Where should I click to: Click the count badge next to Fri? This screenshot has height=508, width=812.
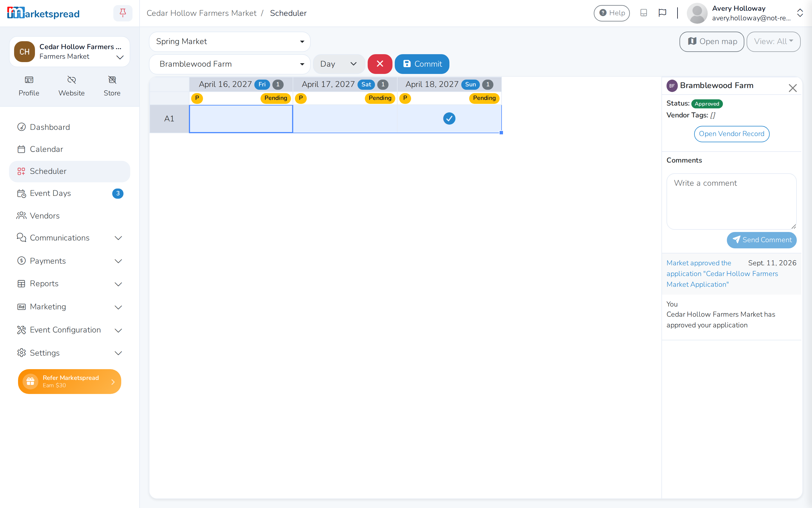[278, 85]
